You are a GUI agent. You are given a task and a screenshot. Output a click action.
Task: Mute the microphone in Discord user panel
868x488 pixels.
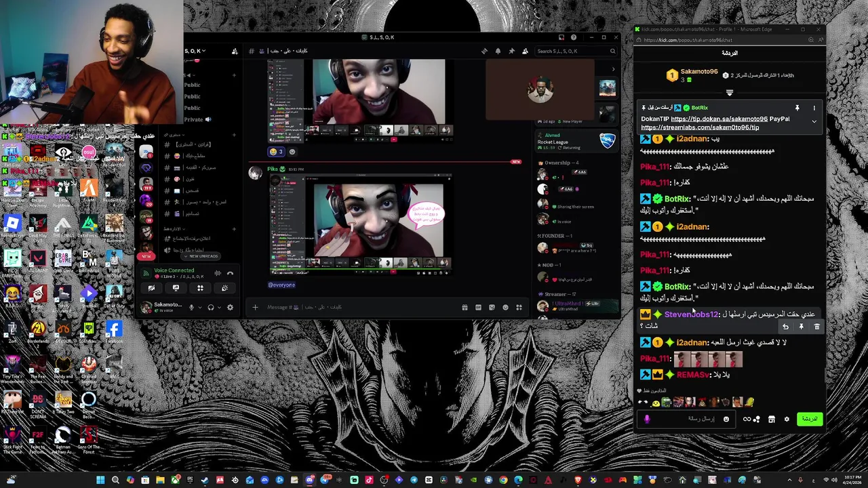pos(191,308)
